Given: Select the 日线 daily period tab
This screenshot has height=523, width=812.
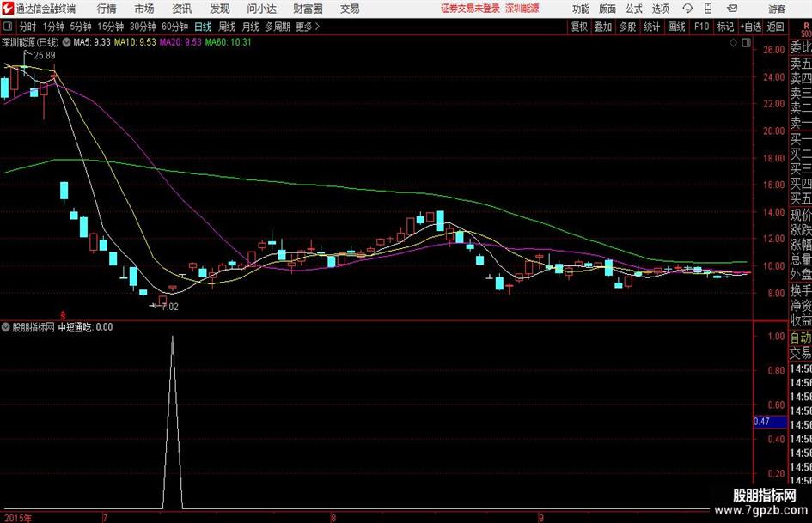Looking at the screenshot, I should point(203,27).
